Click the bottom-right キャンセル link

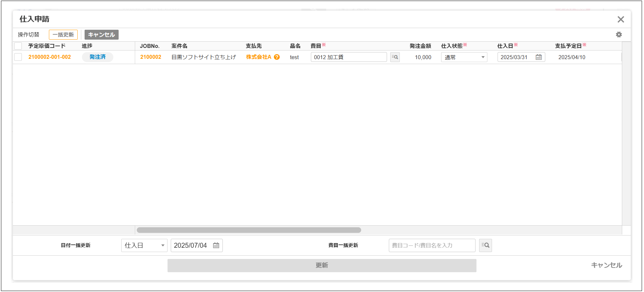point(606,265)
